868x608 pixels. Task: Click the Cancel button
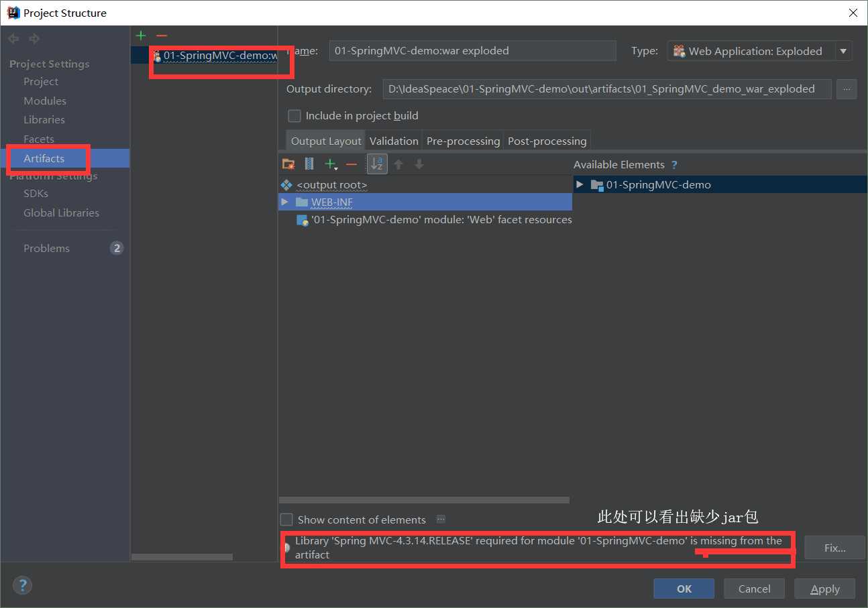pos(754,589)
